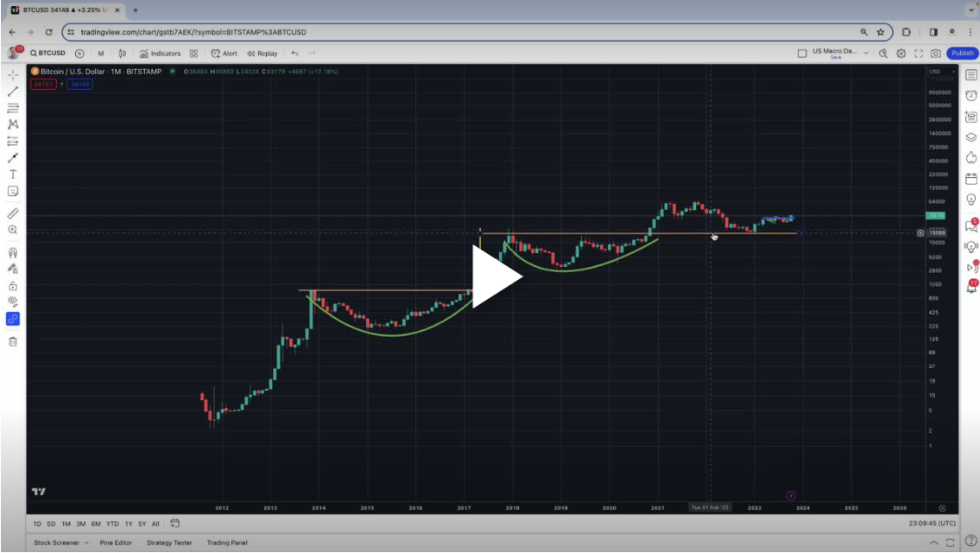
Task: Open chart Settings gear
Action: (901, 53)
